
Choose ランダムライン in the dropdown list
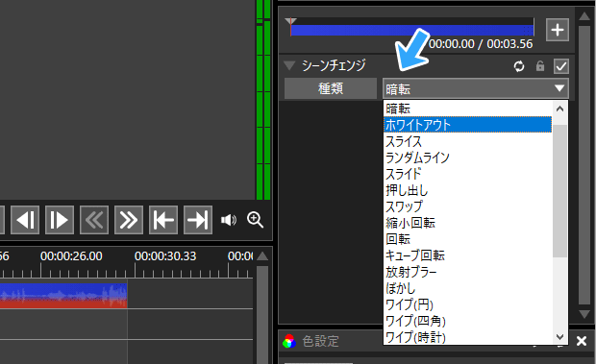(467, 158)
